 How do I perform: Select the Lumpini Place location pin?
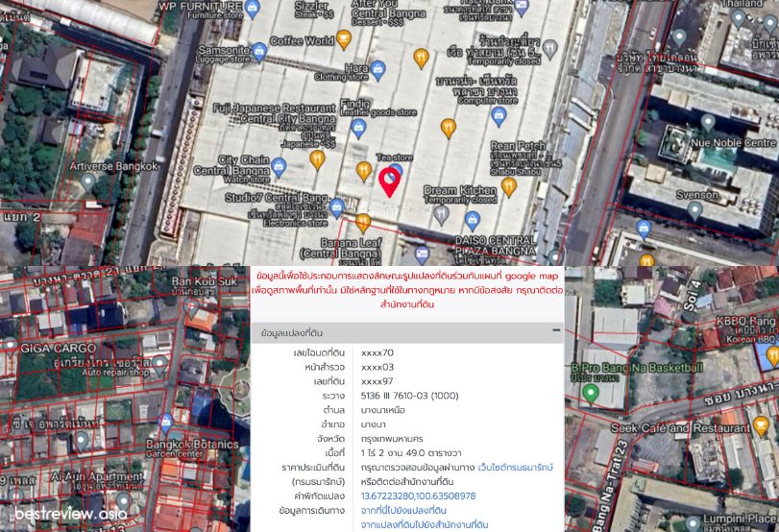[693, 523]
